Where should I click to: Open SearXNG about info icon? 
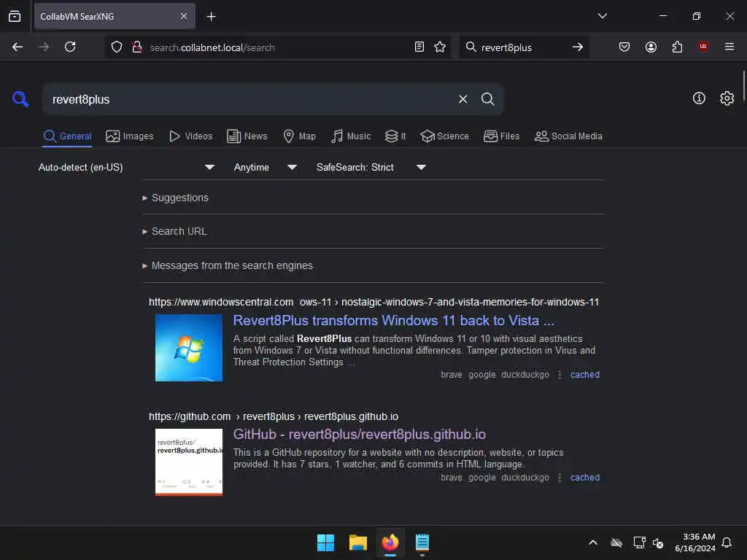pos(698,98)
